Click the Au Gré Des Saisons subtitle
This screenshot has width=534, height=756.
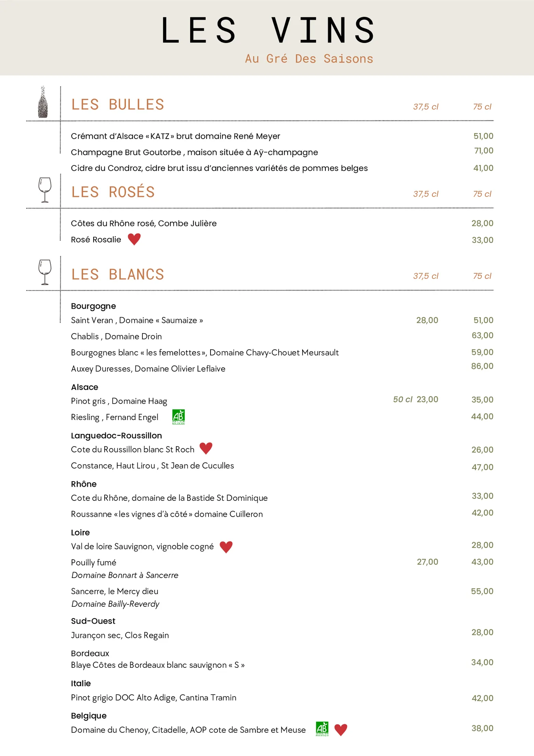coord(309,59)
